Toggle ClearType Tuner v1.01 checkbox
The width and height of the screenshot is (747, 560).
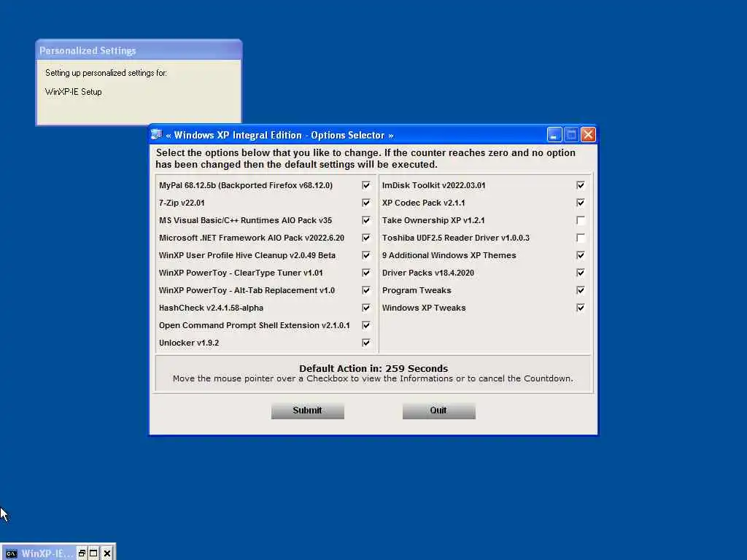tap(366, 273)
